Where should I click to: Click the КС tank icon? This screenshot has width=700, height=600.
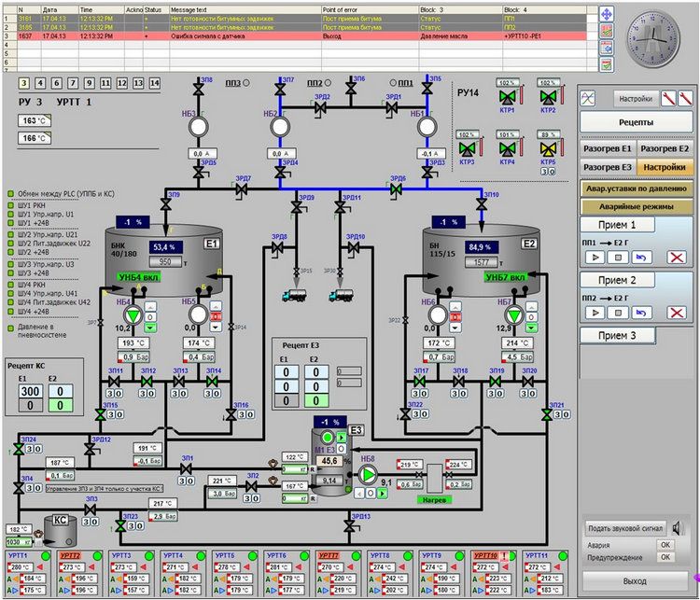pos(60,531)
